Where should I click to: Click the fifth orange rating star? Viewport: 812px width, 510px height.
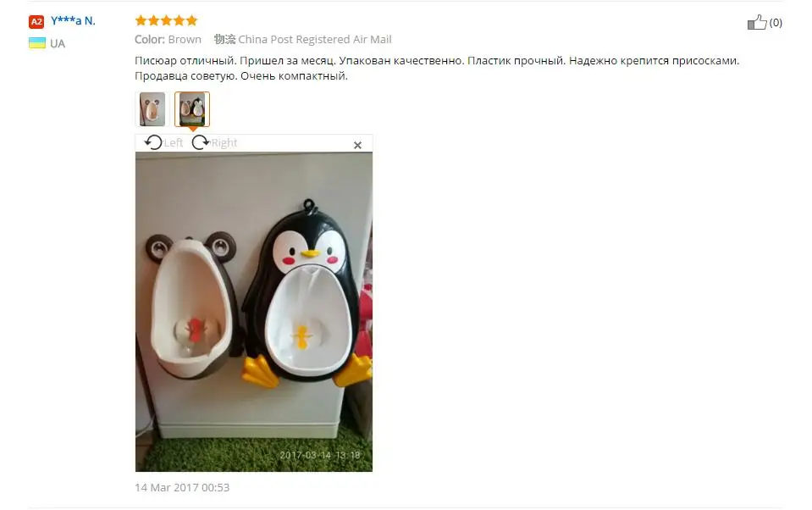click(191, 20)
